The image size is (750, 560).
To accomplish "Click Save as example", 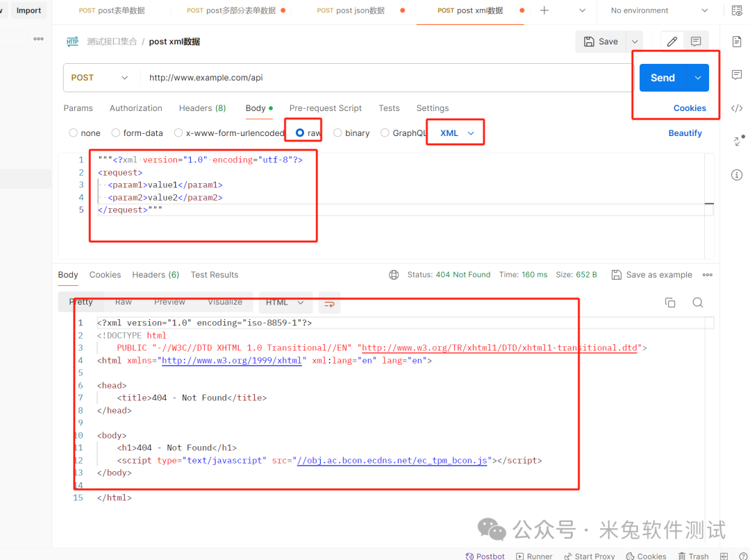I will (x=652, y=275).
